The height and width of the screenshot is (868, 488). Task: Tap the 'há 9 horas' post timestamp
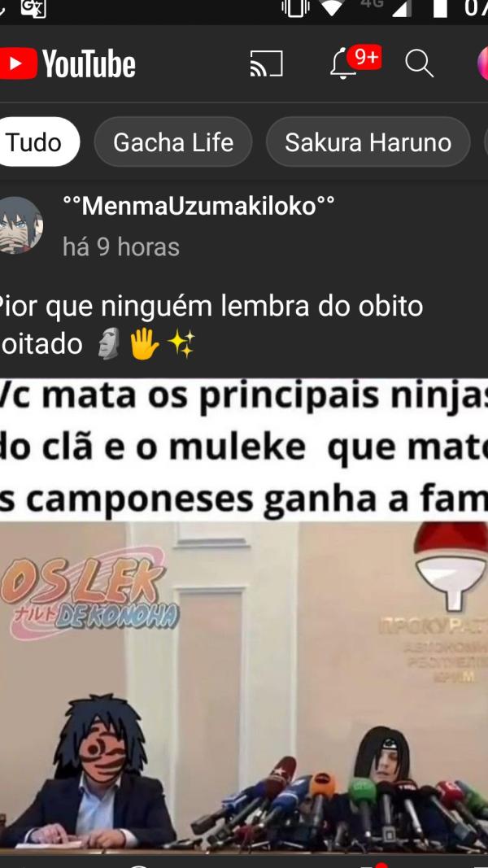(x=121, y=246)
